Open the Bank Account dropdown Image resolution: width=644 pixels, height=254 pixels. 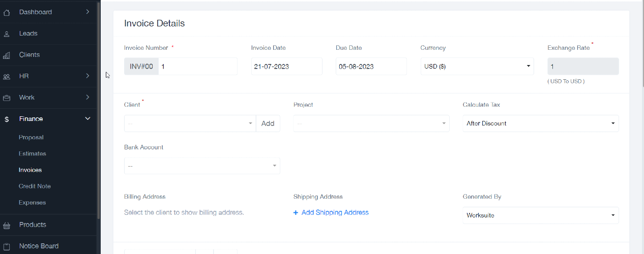click(x=202, y=166)
